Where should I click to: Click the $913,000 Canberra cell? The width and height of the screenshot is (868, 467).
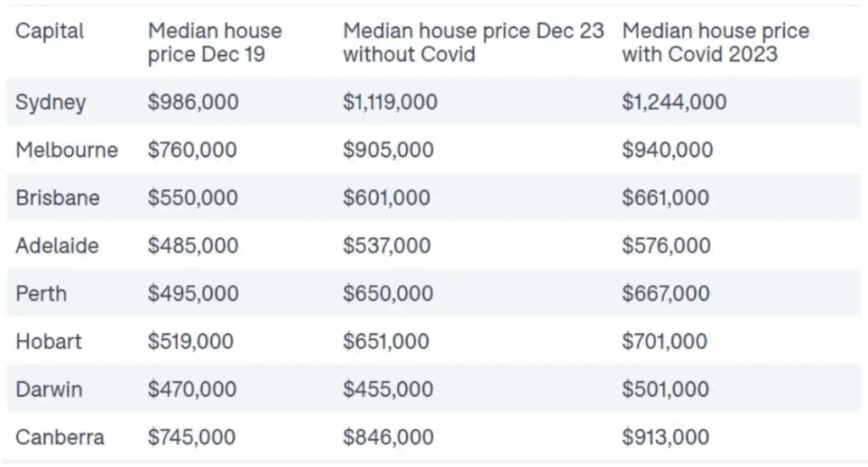(x=665, y=437)
